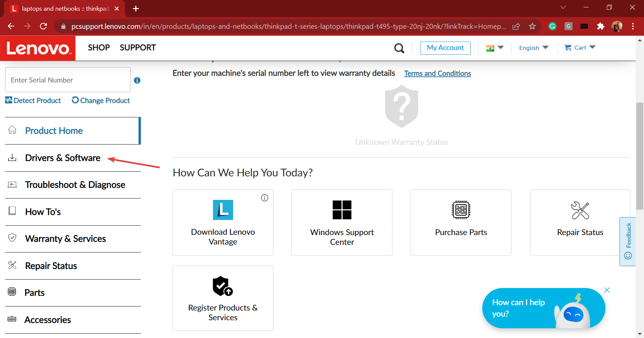Select Parts in sidebar
The image size is (644, 338).
tap(73, 293)
